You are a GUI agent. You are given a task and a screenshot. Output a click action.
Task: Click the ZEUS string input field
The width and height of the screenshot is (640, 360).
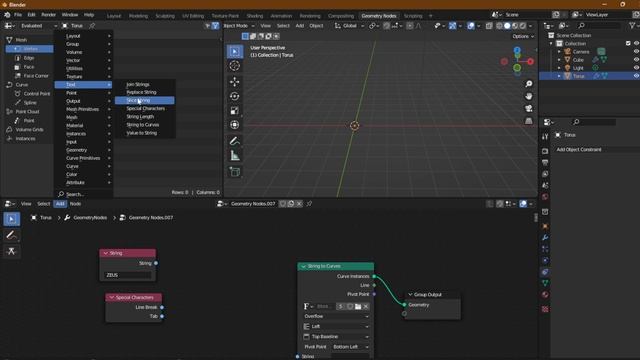[128, 276]
